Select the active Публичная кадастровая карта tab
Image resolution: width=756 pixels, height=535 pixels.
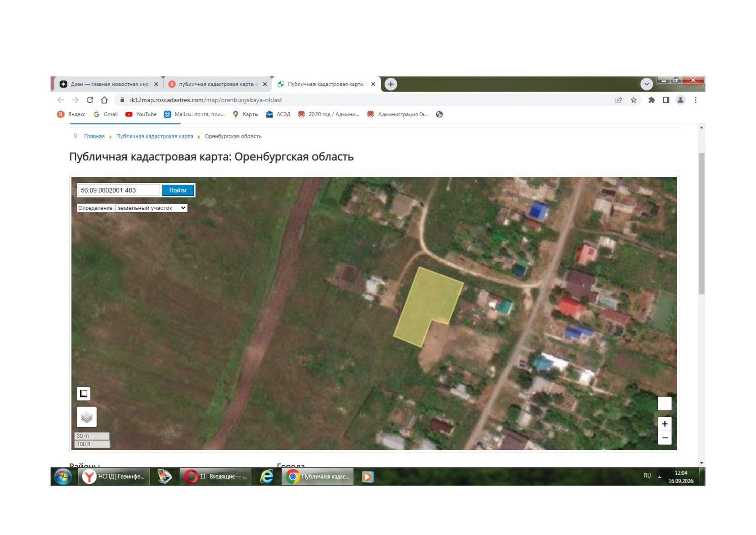click(326, 84)
